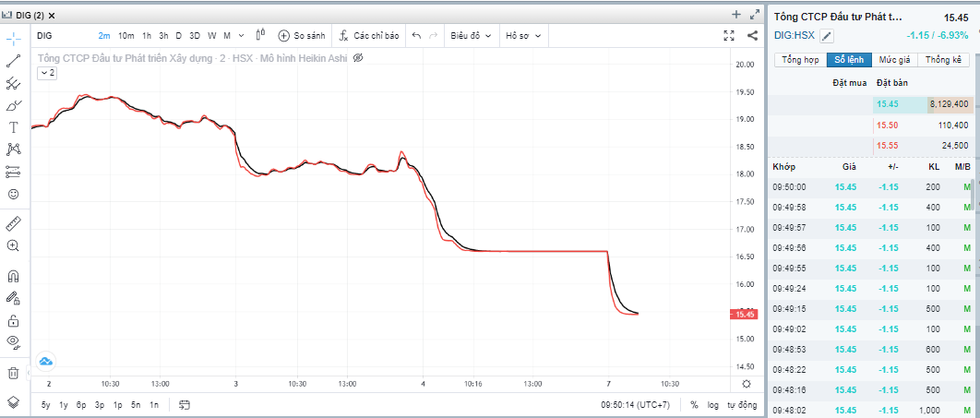Open the cloud chart save icon
Image resolution: width=980 pixels, height=418 pixels.
(46, 361)
